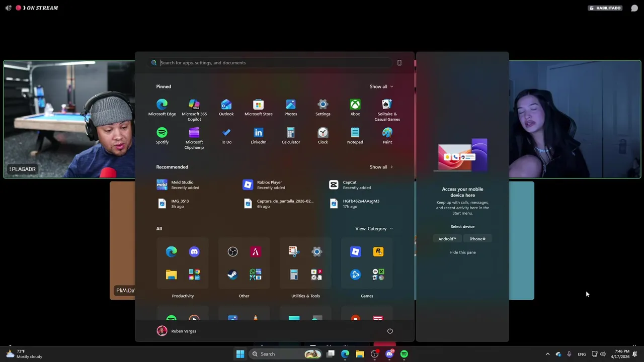Open Ruben Vargas account menu

coord(177,331)
